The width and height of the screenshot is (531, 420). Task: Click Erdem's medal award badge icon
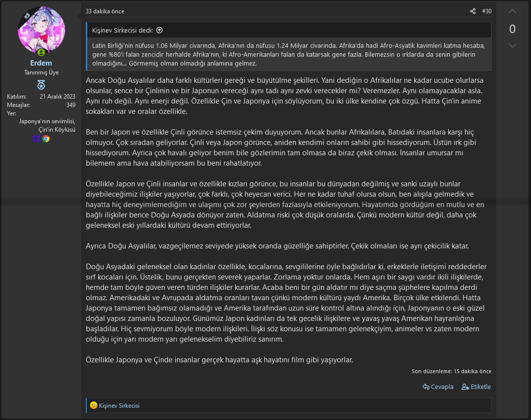tap(41, 84)
